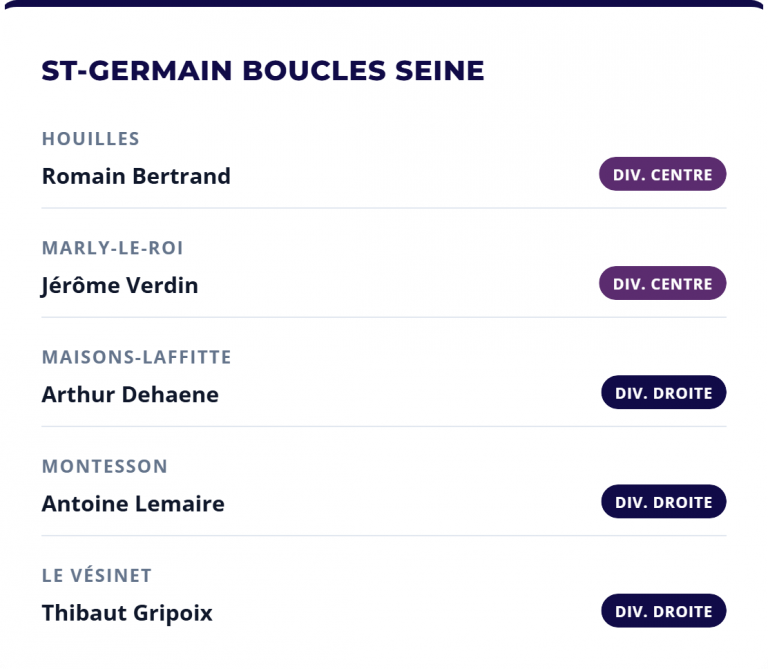Click DIV. CENTRE badge beside Romain Bertrand
Viewport: 768px width, 669px height.
(x=662, y=175)
